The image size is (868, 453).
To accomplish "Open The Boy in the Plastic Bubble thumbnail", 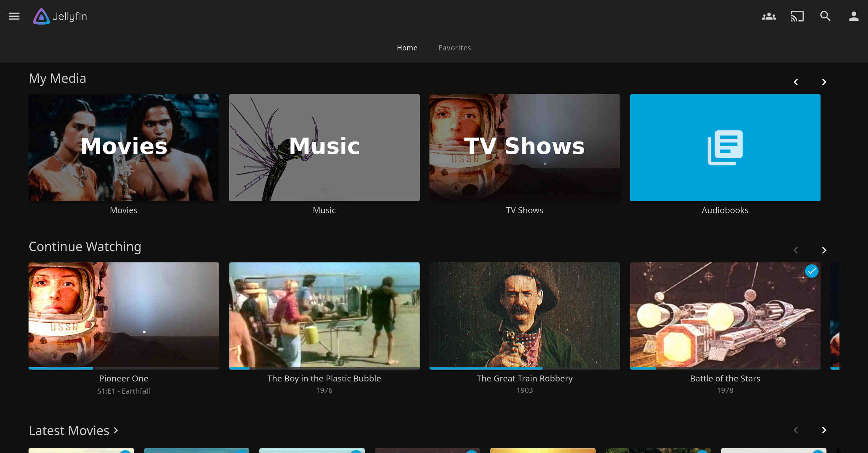I will [x=324, y=314].
